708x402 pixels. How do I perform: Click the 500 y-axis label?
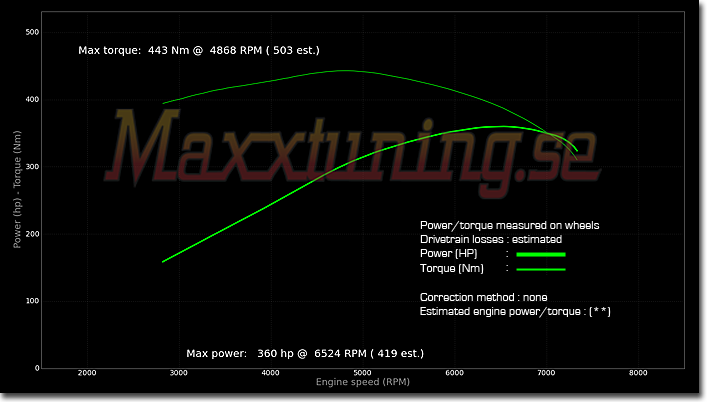(32, 32)
